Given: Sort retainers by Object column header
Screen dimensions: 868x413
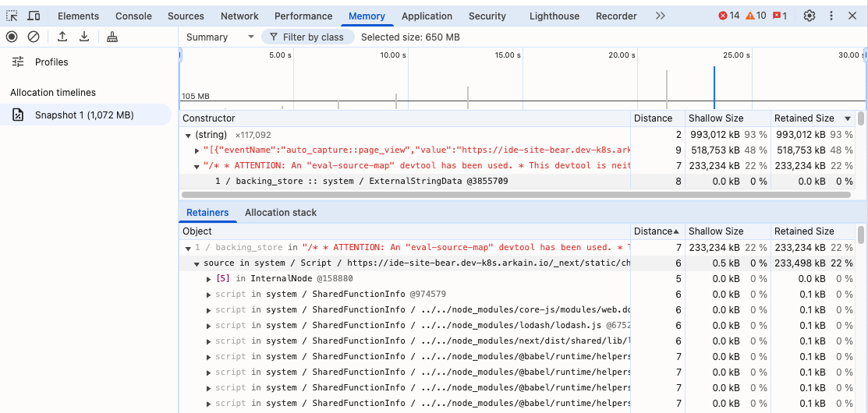Looking at the screenshot, I should coord(405,231).
